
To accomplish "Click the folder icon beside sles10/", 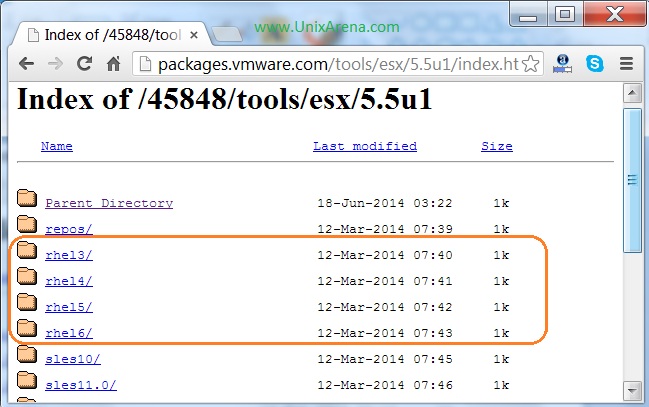I will coord(27,354).
